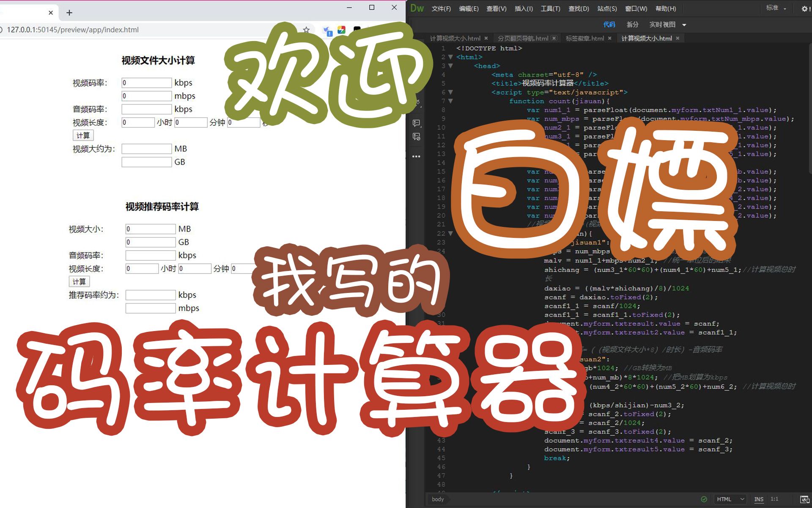Click the 音频码率 input in file size form

(x=146, y=109)
